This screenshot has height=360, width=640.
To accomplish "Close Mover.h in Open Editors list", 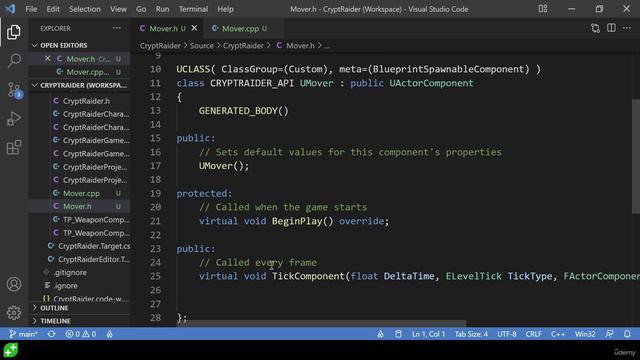I will click(x=47, y=58).
